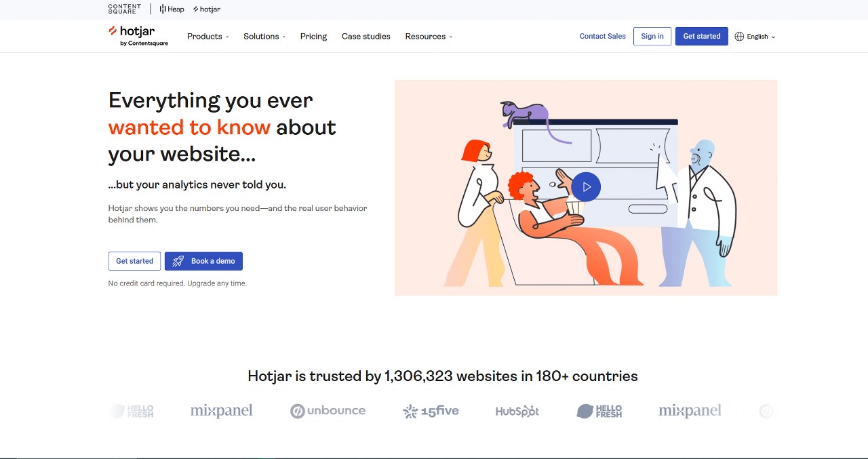The width and height of the screenshot is (868, 459).
Task: Open the hotjar link in top strip
Action: [207, 9]
